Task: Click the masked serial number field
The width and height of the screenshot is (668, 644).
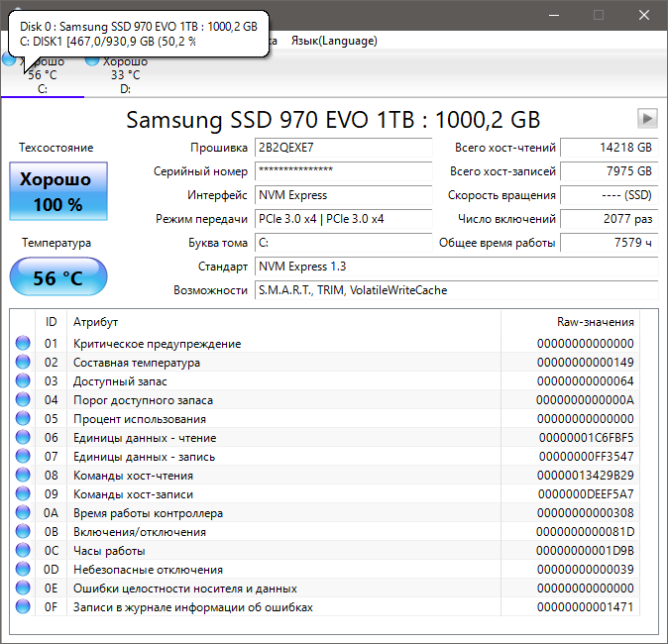Action: tap(343, 171)
